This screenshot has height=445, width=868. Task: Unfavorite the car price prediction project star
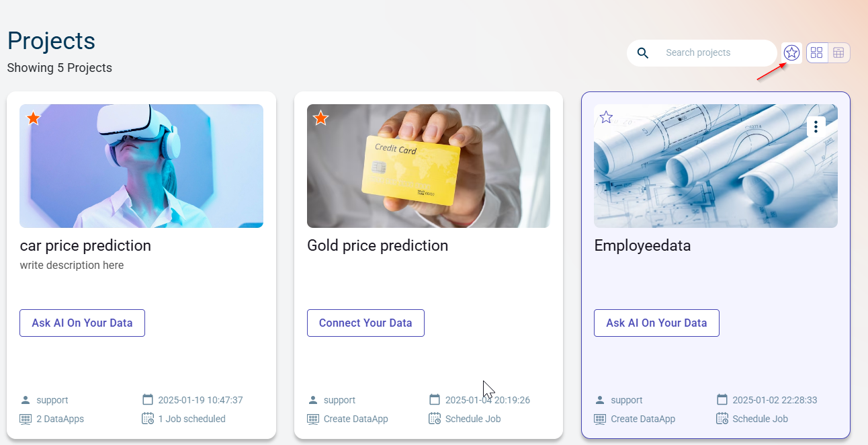(x=34, y=118)
